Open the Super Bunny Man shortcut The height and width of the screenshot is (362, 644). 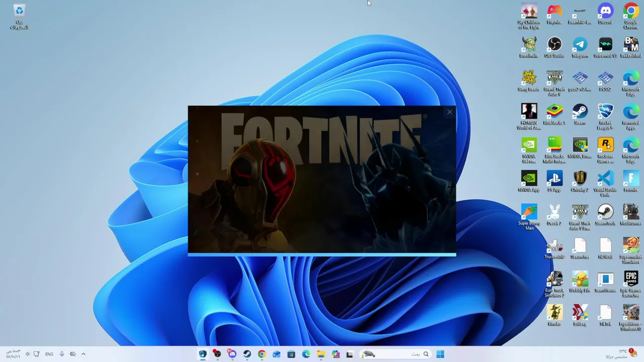coord(529,217)
